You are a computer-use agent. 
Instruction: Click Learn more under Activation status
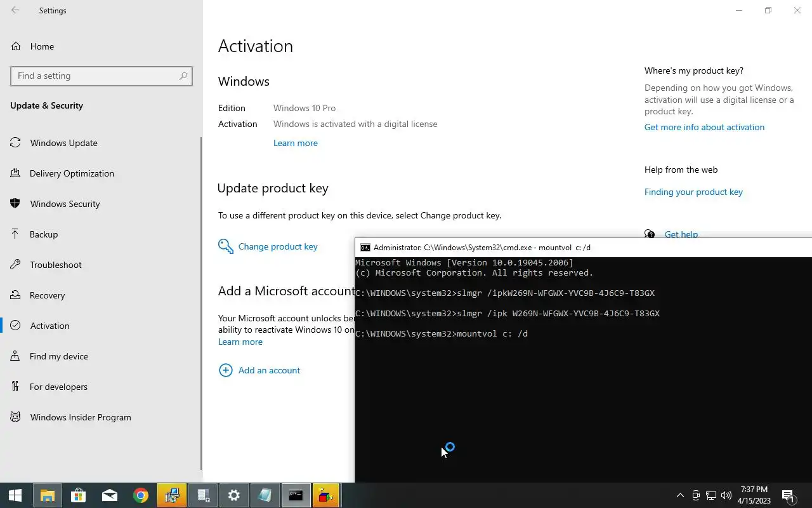coord(296,143)
